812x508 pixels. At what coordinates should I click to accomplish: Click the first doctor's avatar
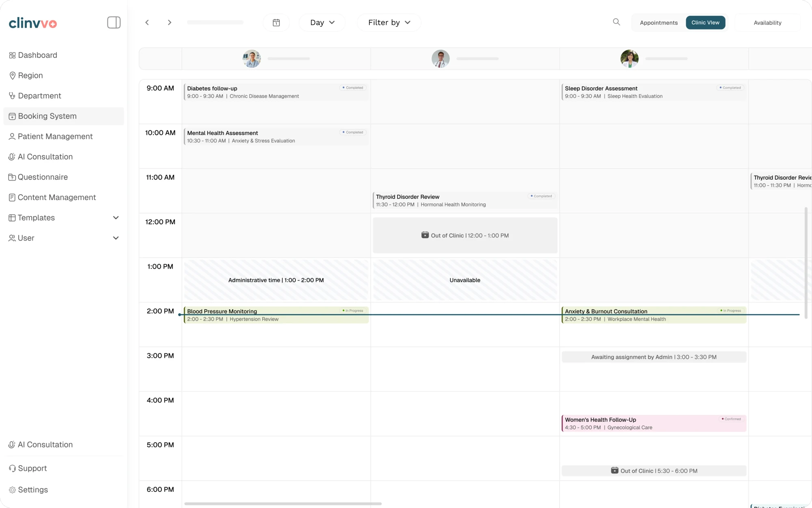tap(252, 59)
